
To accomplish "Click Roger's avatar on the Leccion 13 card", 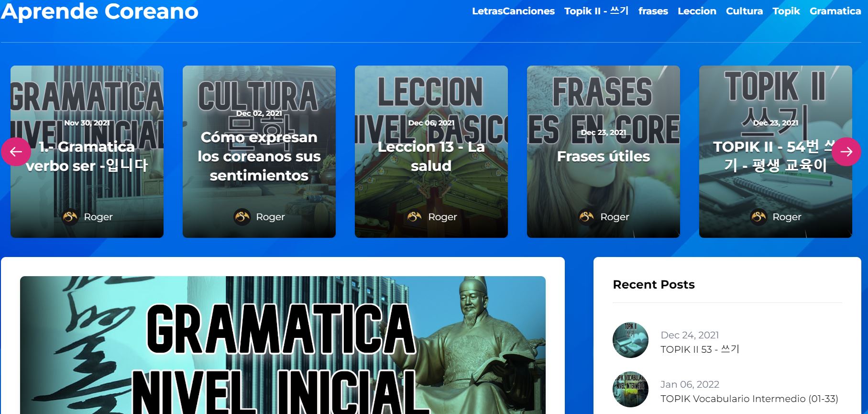I will [415, 217].
